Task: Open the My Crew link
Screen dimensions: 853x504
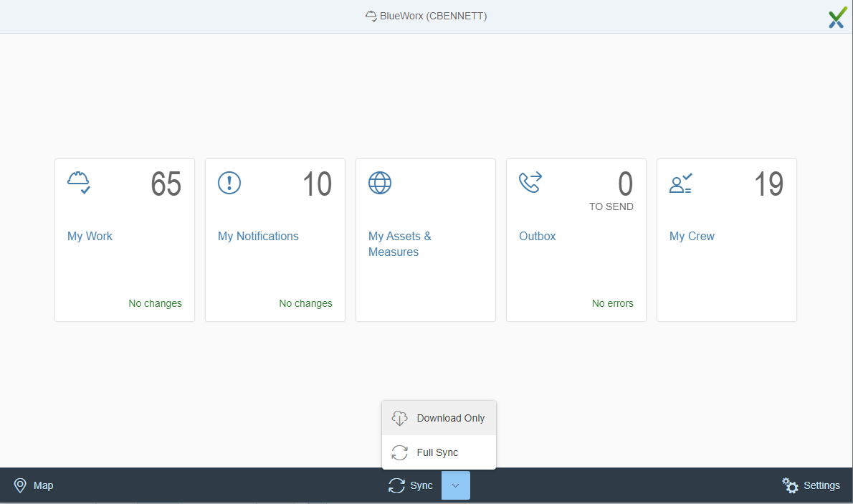Action: point(692,236)
